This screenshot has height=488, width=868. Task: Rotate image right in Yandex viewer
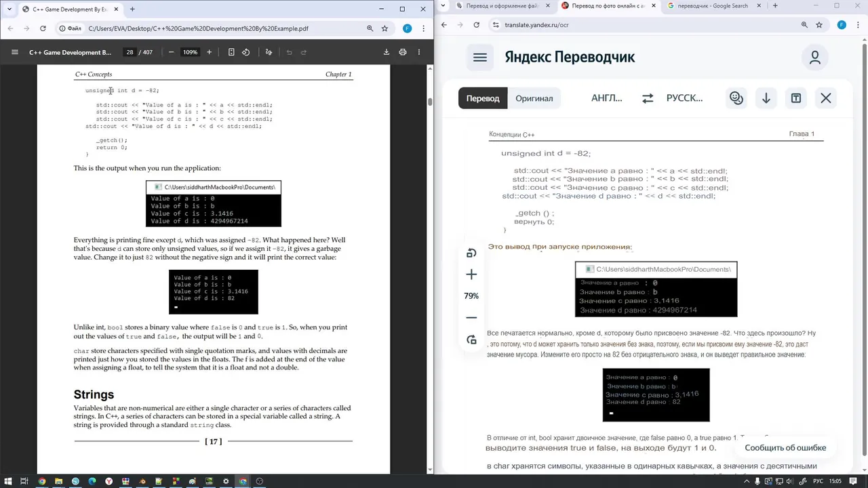click(471, 340)
